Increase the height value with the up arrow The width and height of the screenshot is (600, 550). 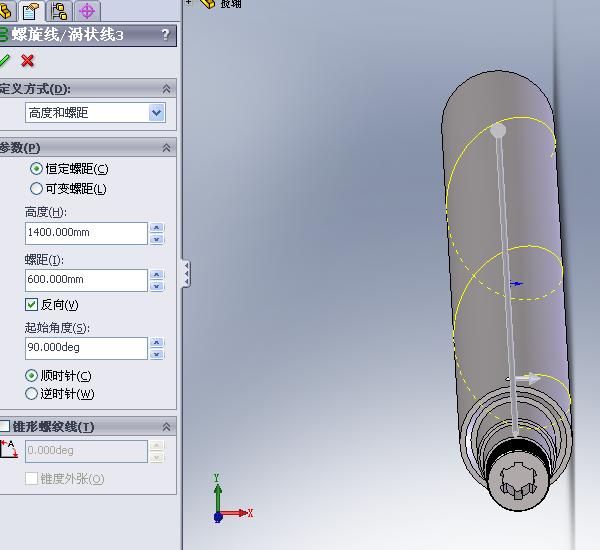(x=157, y=228)
